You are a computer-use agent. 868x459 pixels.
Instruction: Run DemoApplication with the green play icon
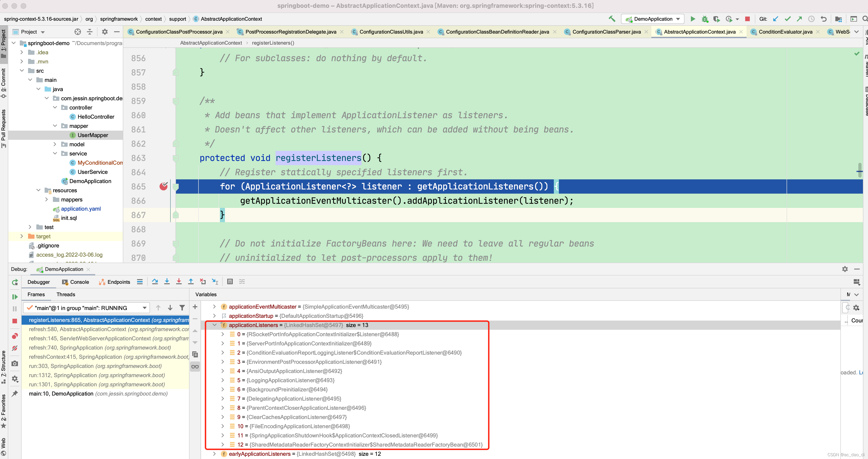tap(693, 19)
